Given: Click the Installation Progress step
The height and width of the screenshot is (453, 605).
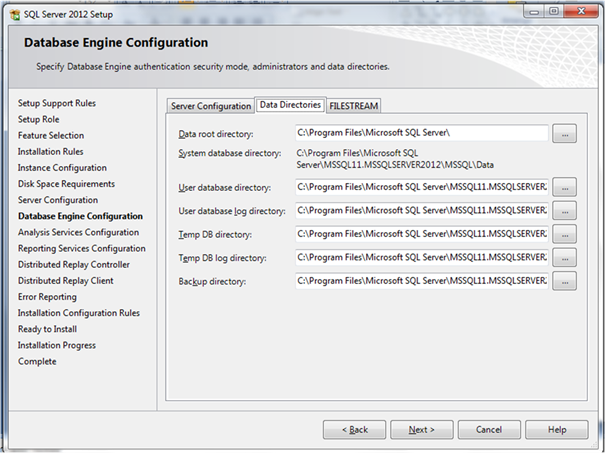Looking at the screenshot, I should coord(57,345).
